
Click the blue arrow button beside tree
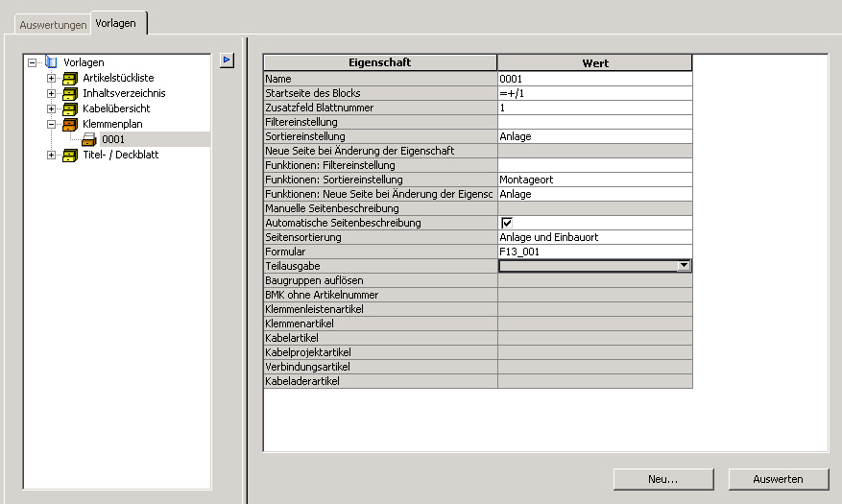pyautogui.click(x=227, y=60)
